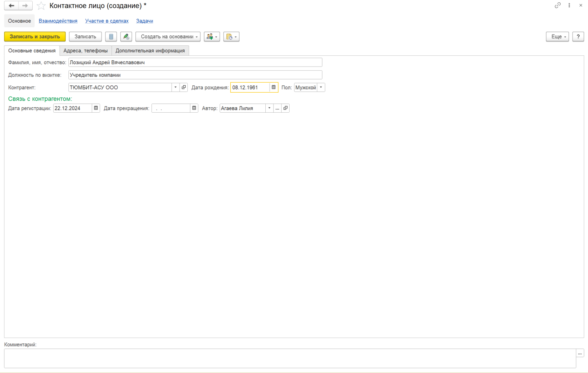Expand the Автор dropdown arrow
The image size is (588, 373).
click(x=269, y=108)
